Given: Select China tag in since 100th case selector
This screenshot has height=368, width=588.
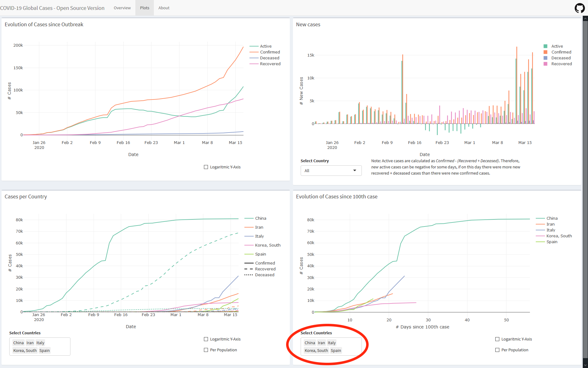Looking at the screenshot, I should click(x=310, y=343).
